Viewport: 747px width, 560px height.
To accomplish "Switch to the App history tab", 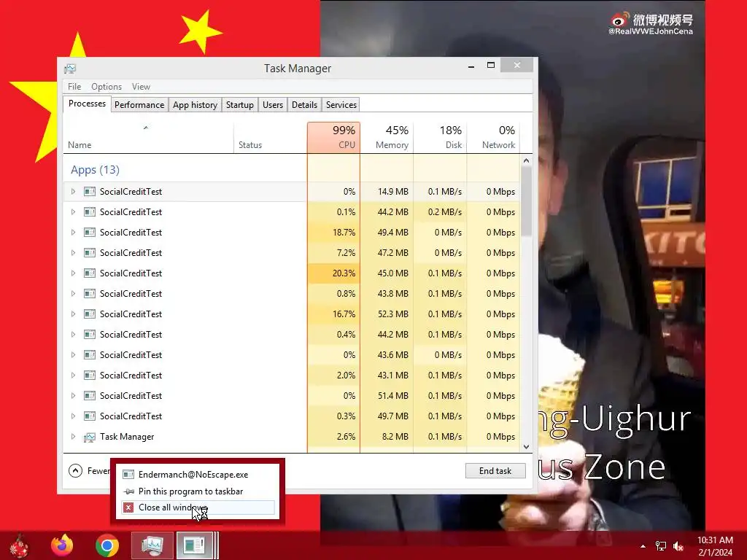I will (195, 105).
